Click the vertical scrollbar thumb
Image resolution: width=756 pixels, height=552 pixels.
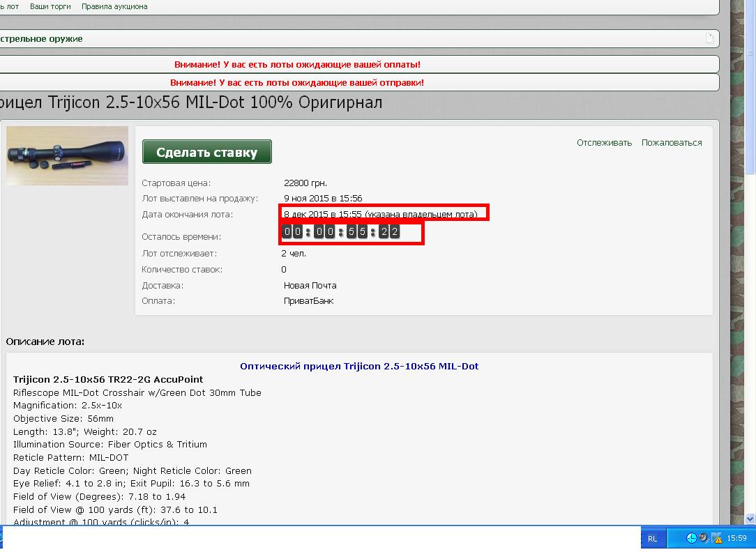[x=750, y=86]
